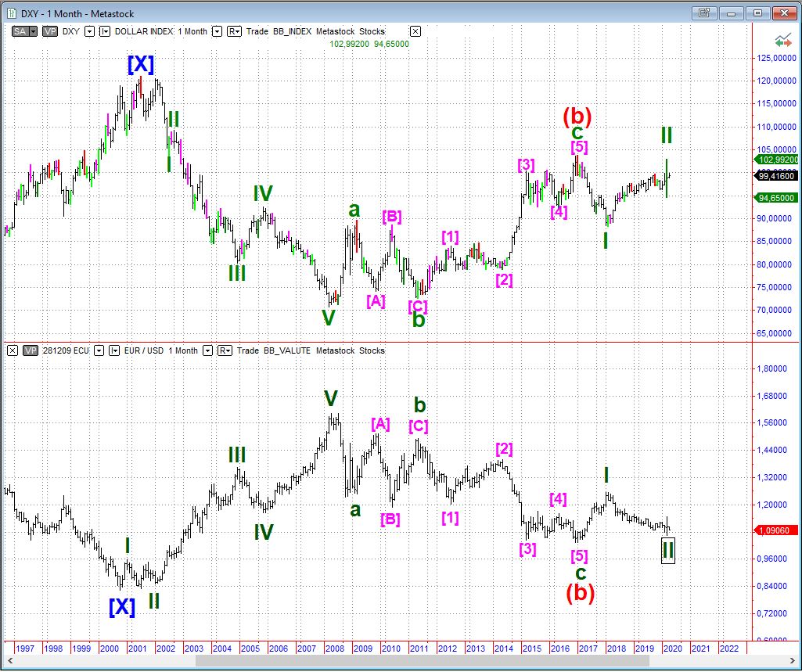Click the Trade label in the DXY header
802x672 pixels.
click(257, 31)
